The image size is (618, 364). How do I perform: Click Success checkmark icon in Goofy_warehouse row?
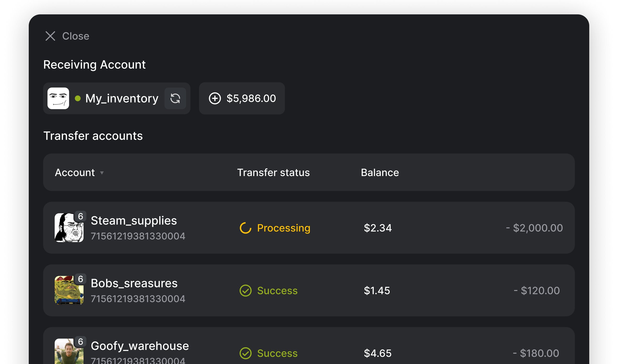pyautogui.click(x=245, y=353)
